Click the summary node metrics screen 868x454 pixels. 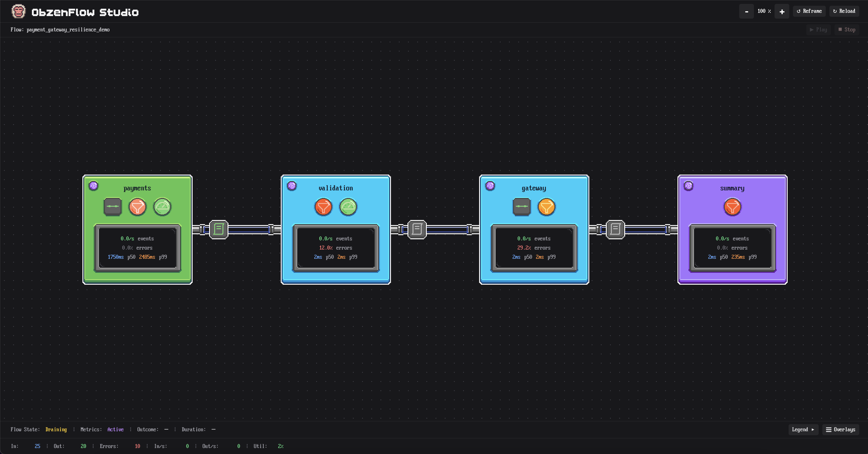pos(732,248)
